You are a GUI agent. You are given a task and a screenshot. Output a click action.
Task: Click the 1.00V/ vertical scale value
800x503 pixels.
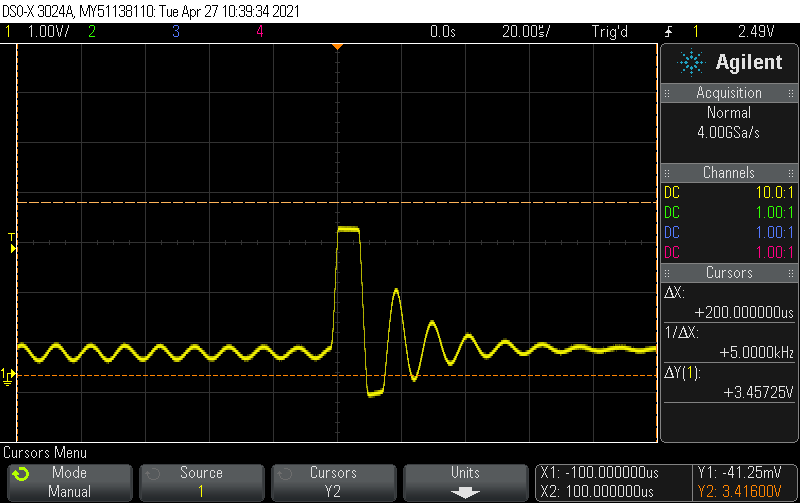click(48, 32)
